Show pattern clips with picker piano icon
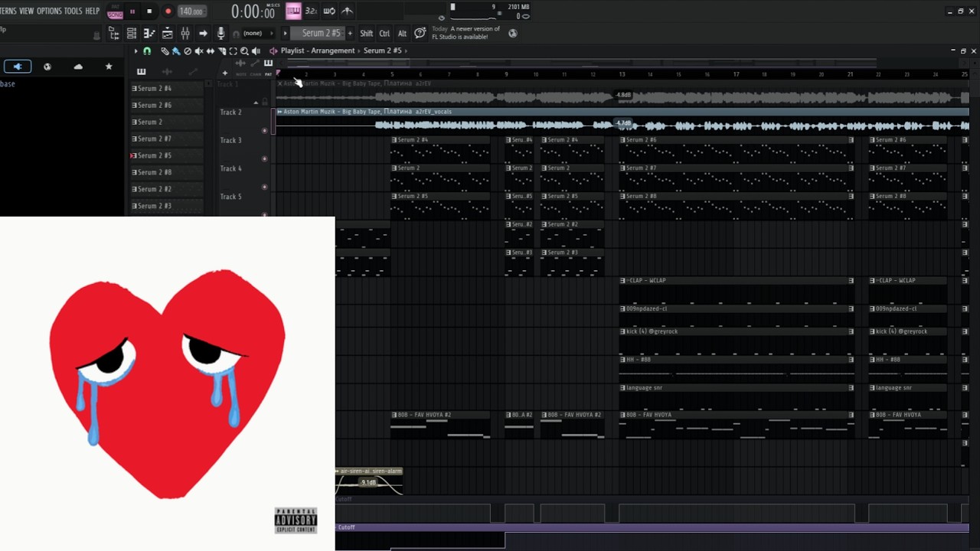980x551 pixels. (x=141, y=72)
